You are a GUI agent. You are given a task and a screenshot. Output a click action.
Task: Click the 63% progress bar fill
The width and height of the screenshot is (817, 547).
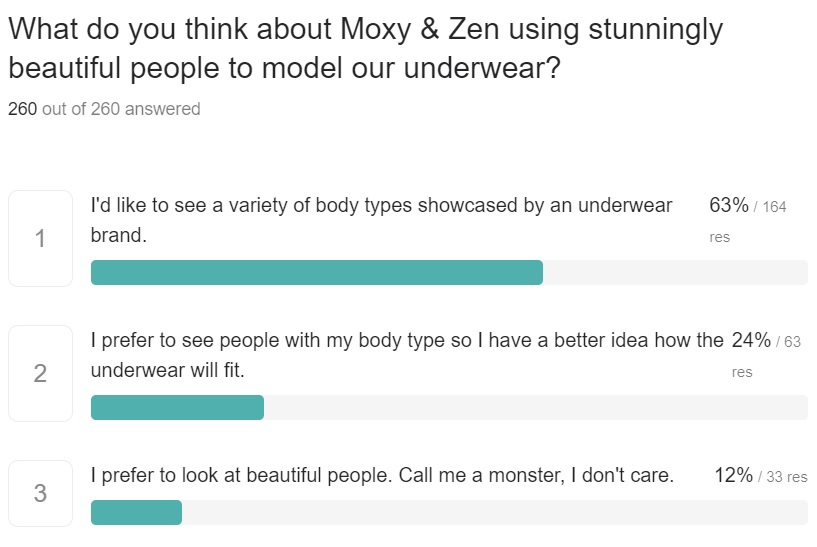click(x=317, y=272)
